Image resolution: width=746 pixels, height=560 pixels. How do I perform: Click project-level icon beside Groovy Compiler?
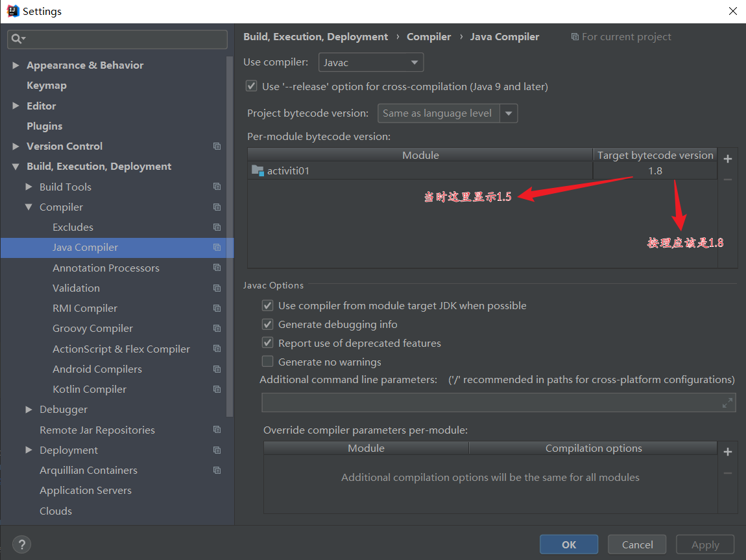217,329
